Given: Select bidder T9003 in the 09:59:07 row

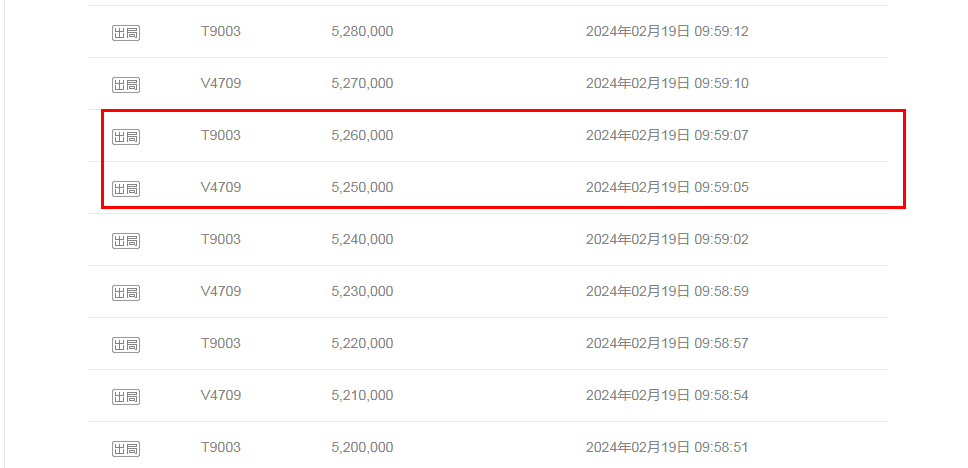Looking at the screenshot, I should click(x=220, y=135).
